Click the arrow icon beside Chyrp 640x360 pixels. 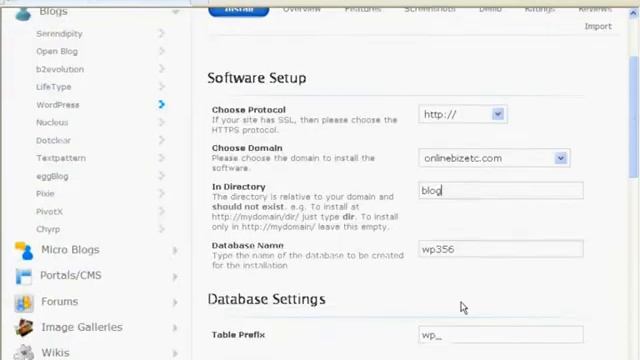(162, 229)
